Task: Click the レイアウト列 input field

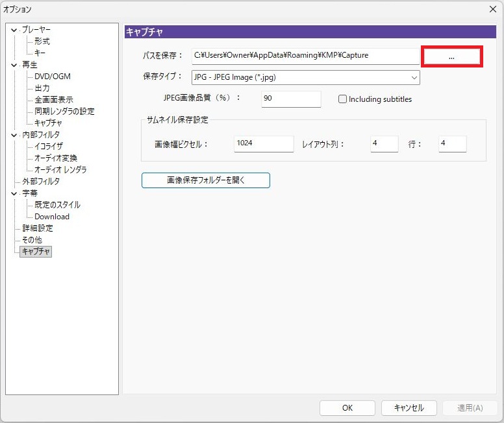Action: point(384,143)
